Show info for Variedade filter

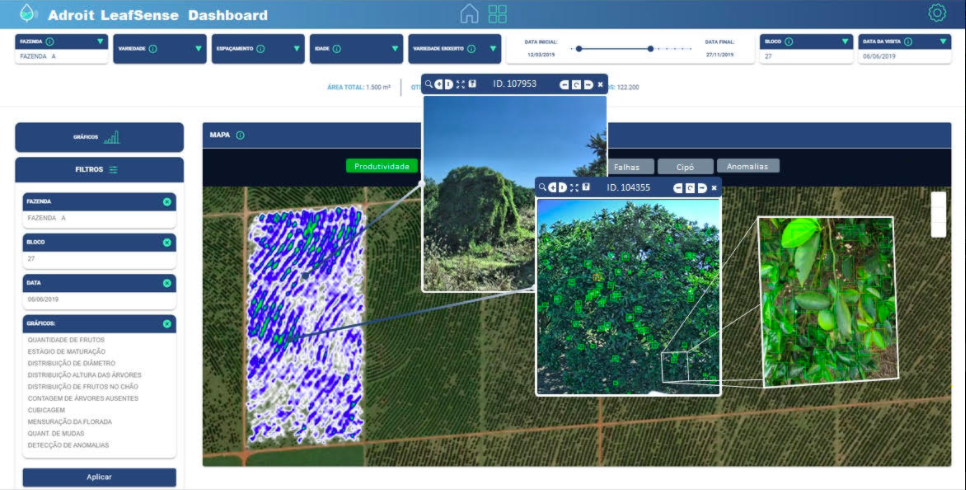[x=153, y=49]
